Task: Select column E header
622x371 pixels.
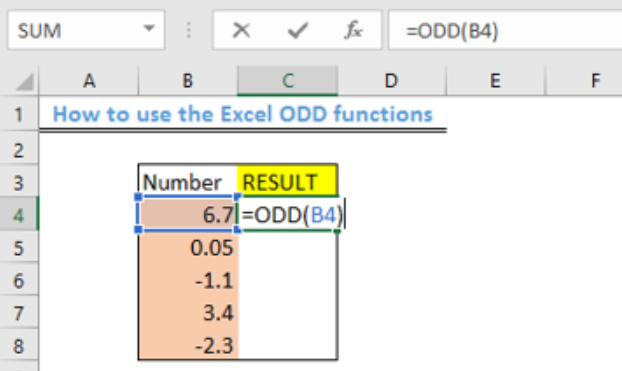Action: (496, 81)
